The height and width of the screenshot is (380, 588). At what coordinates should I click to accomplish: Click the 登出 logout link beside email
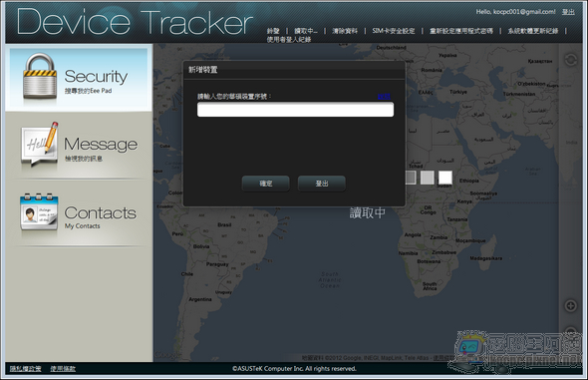[568, 12]
